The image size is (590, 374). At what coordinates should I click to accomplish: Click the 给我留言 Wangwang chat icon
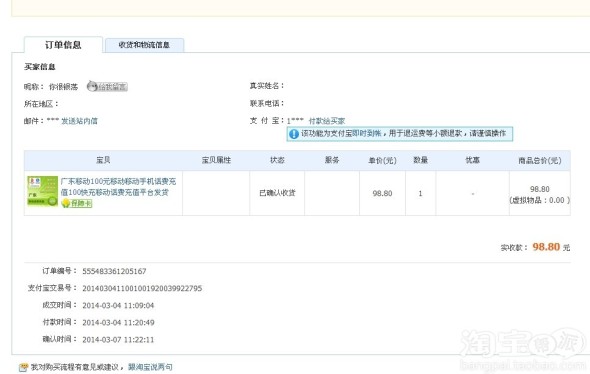pyautogui.click(x=107, y=87)
